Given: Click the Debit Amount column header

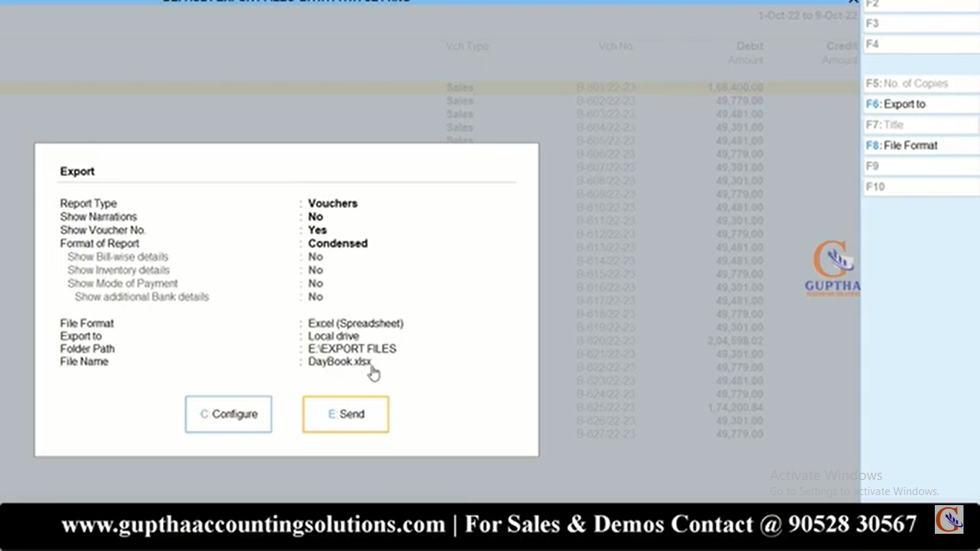Looking at the screenshot, I should 746,53.
